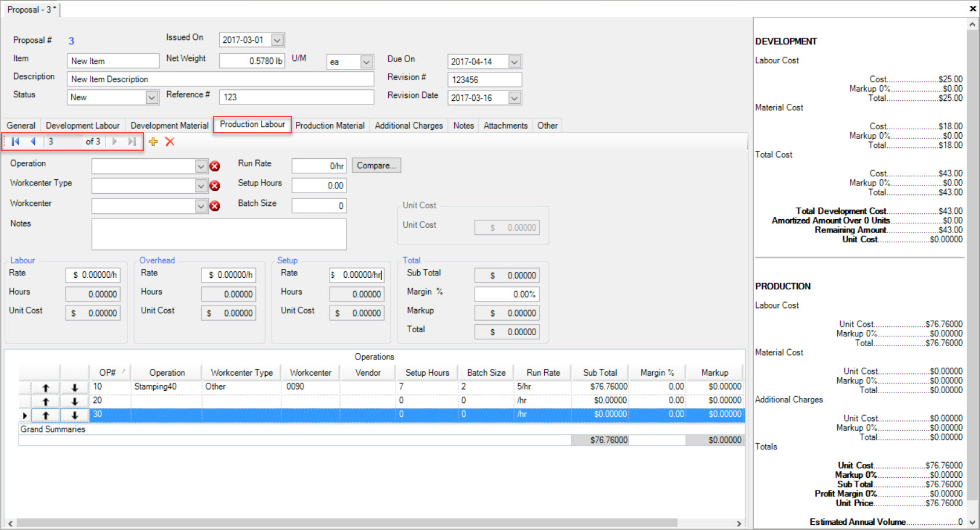Expand the Workcenter Type dropdown
Image resolution: width=980 pixels, height=530 pixels.
pyautogui.click(x=201, y=186)
